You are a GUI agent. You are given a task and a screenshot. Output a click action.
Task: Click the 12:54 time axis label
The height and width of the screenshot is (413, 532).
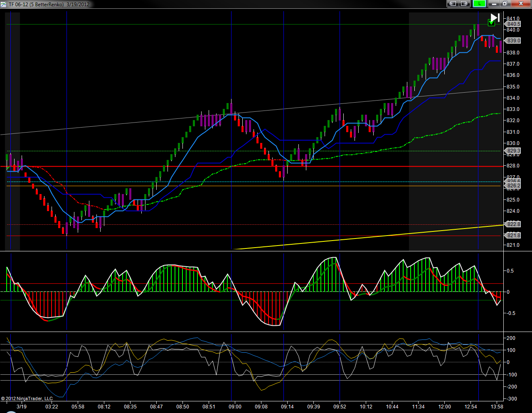click(470, 407)
